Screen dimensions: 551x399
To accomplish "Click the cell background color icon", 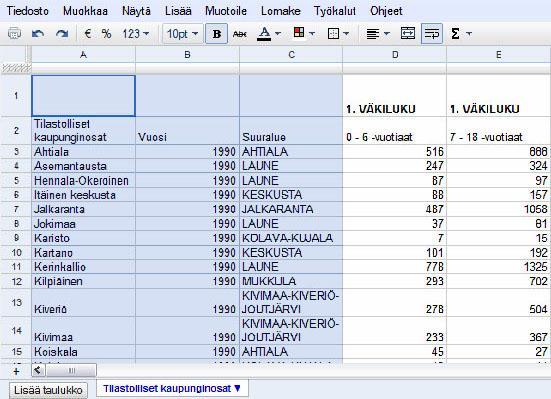I will 299,33.
